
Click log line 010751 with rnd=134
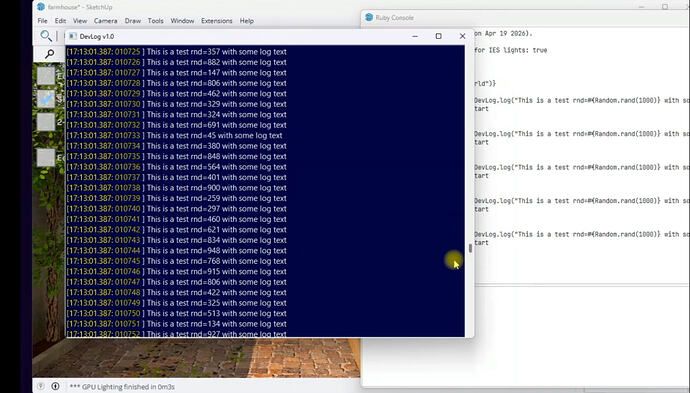(x=176, y=324)
